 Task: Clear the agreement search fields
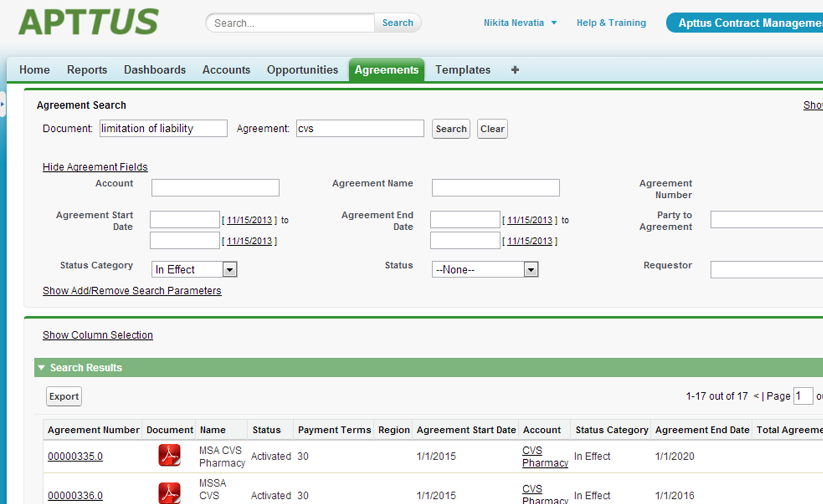[492, 129]
